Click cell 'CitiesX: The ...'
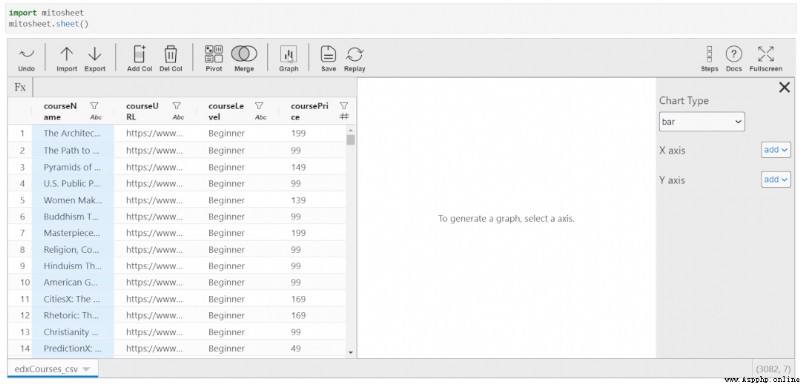800x384 pixels. (73, 299)
